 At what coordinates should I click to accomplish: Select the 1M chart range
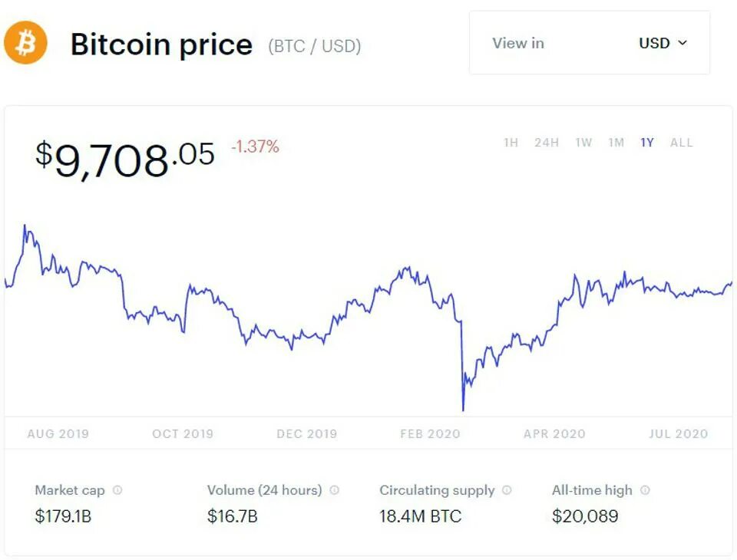click(x=616, y=143)
